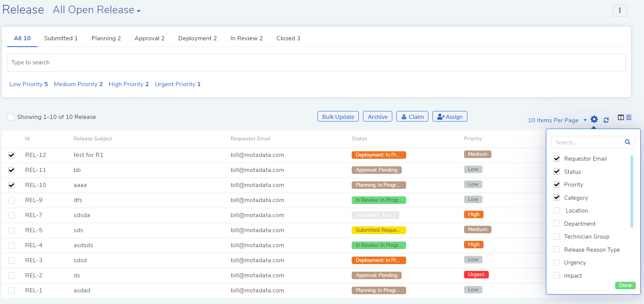This screenshot has height=304, width=644.
Task: Click the Release Subject column header
Action: (x=93, y=138)
